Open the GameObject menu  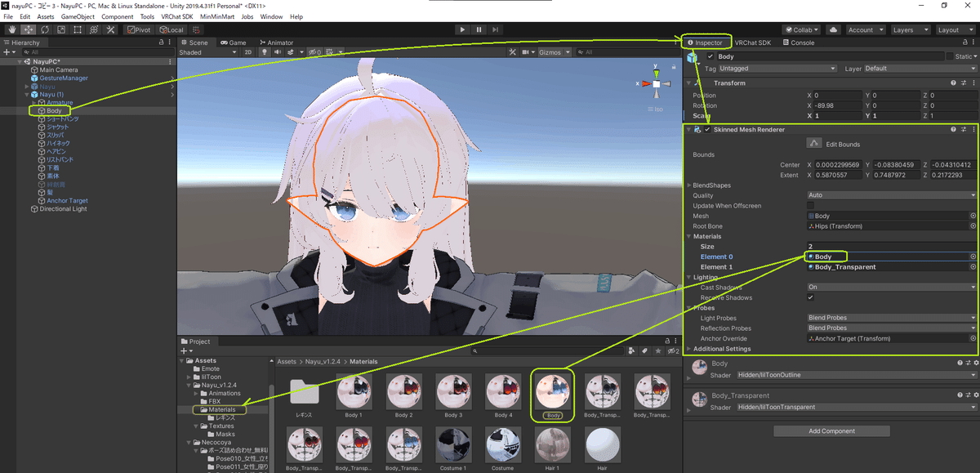pos(78,16)
